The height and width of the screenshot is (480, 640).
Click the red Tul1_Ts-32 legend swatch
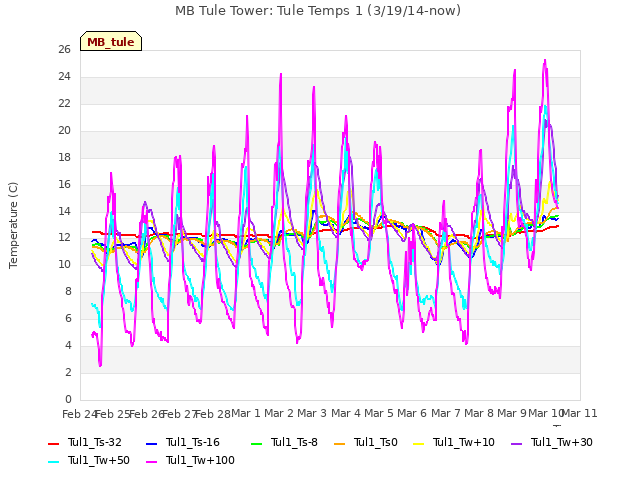pyautogui.click(x=53, y=443)
